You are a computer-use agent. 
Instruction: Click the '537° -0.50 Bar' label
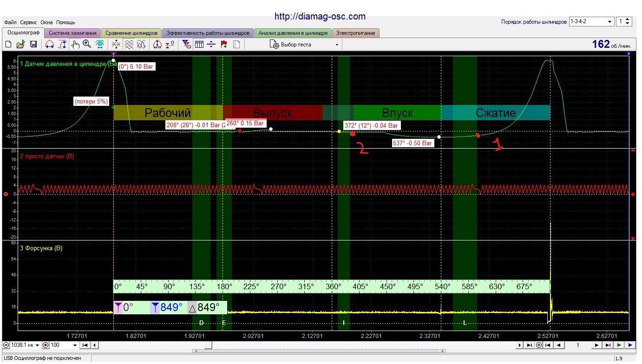pyautogui.click(x=413, y=143)
